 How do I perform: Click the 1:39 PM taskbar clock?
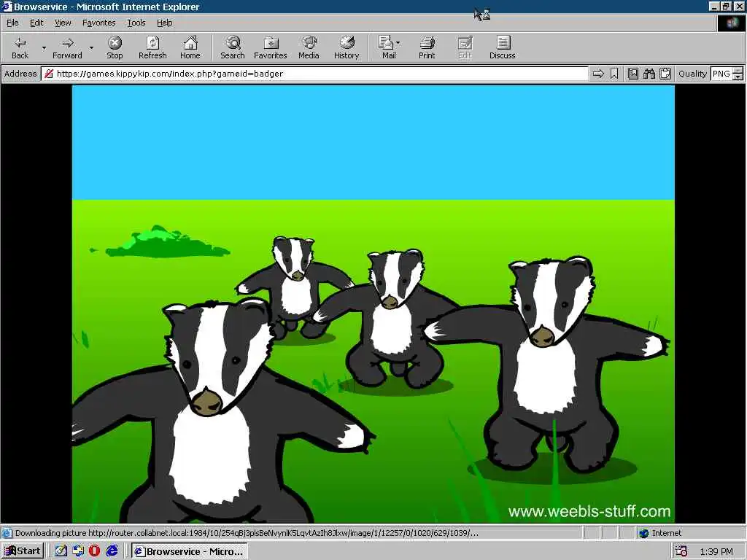(716, 551)
